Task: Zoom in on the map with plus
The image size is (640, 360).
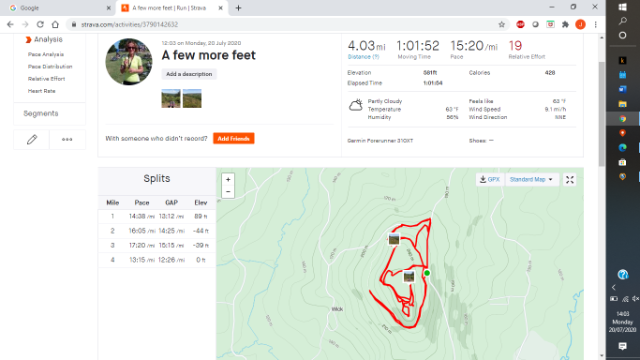Action: [x=228, y=179]
